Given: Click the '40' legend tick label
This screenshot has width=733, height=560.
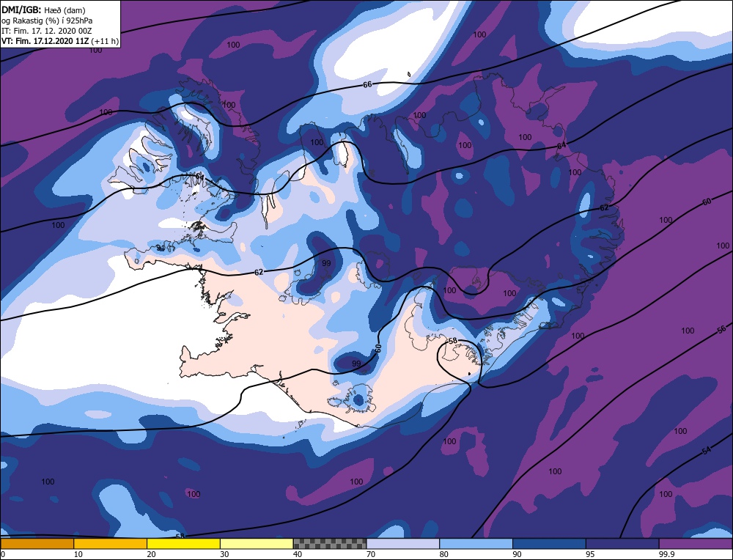Looking at the screenshot, I should pos(298,554).
